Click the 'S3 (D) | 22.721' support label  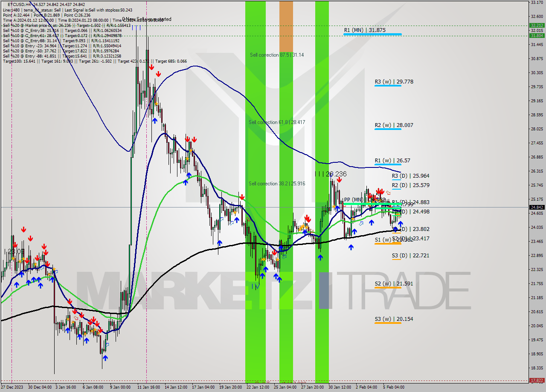(410, 256)
